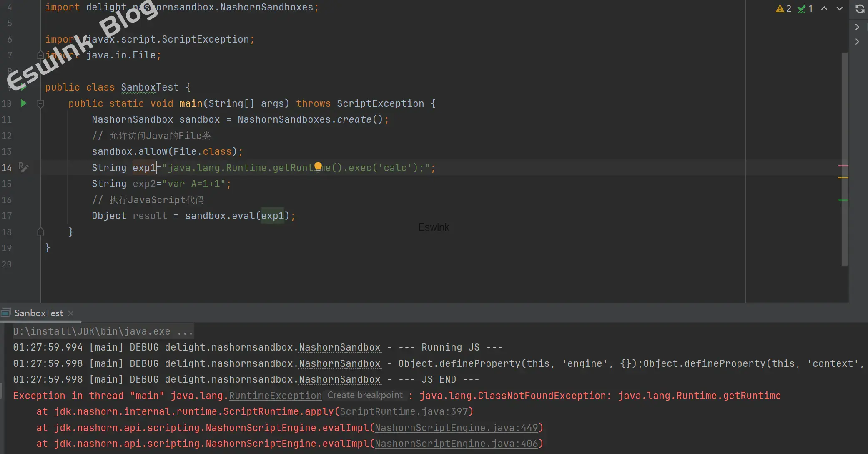The image size is (868, 454).
Task: Go to previous highlighted error arrow
Action: tap(824, 8)
